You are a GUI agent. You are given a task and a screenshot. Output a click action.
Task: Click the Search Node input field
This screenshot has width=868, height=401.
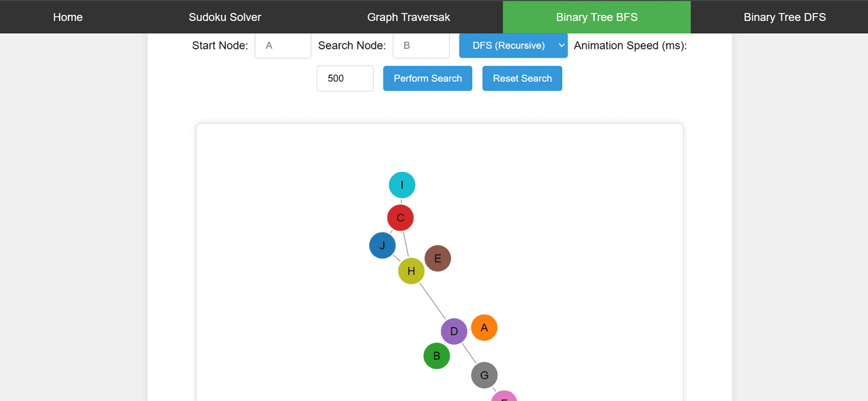[x=421, y=45]
